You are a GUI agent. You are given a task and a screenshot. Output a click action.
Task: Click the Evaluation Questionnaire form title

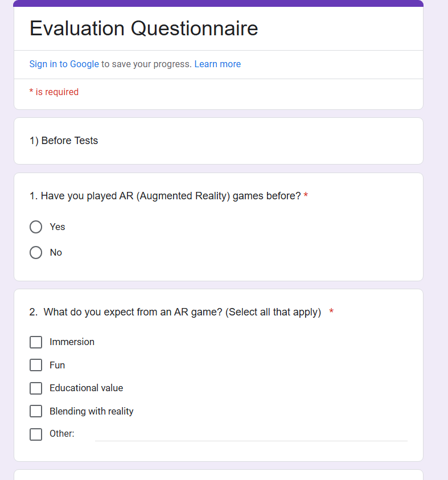pos(143,28)
